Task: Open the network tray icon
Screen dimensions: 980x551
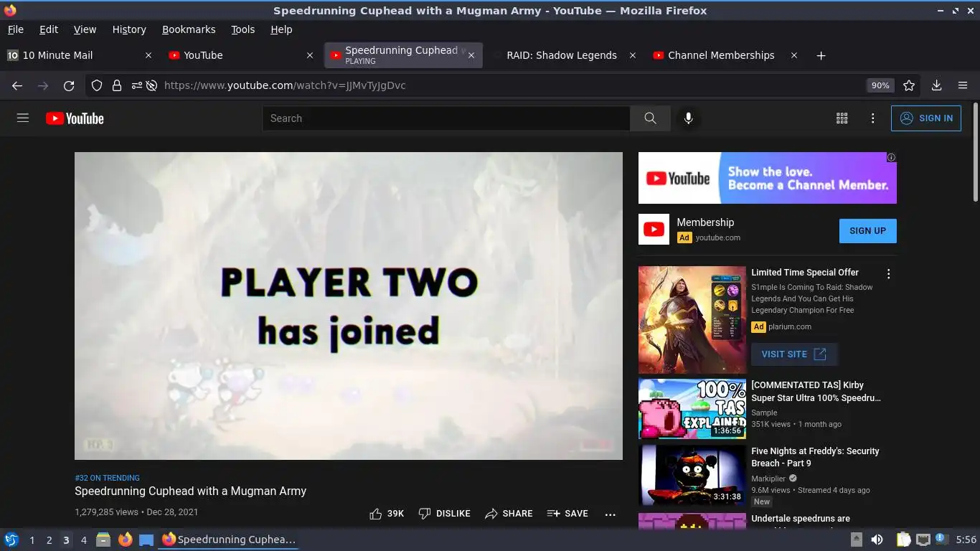Action: [923, 540]
